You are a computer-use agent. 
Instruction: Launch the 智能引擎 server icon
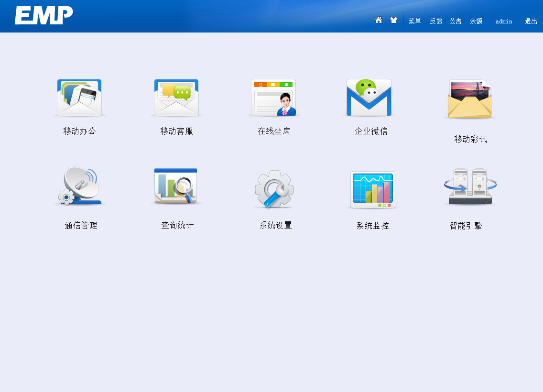click(470, 187)
